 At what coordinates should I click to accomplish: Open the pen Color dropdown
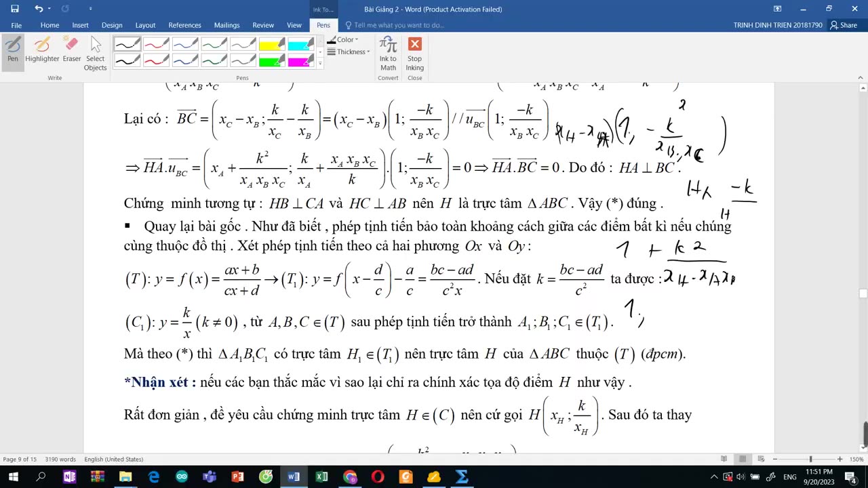tap(343, 40)
